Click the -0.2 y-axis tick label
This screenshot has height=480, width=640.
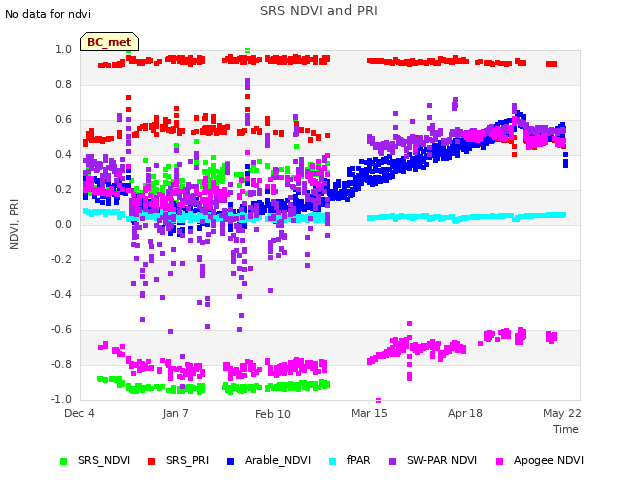(x=61, y=260)
